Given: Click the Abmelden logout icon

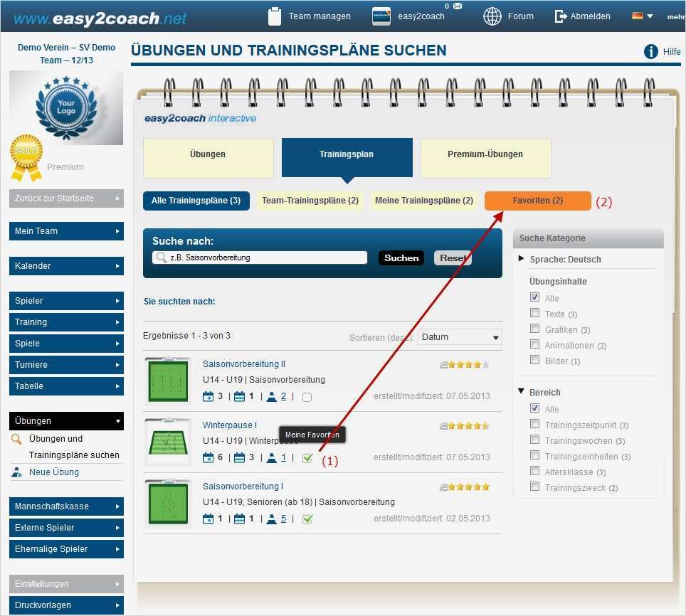Looking at the screenshot, I should (x=560, y=16).
